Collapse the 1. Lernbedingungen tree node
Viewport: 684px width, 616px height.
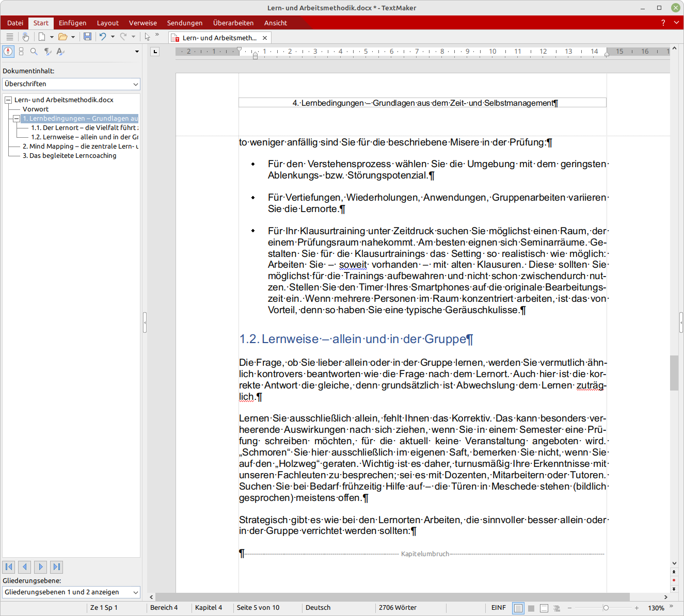click(17, 119)
